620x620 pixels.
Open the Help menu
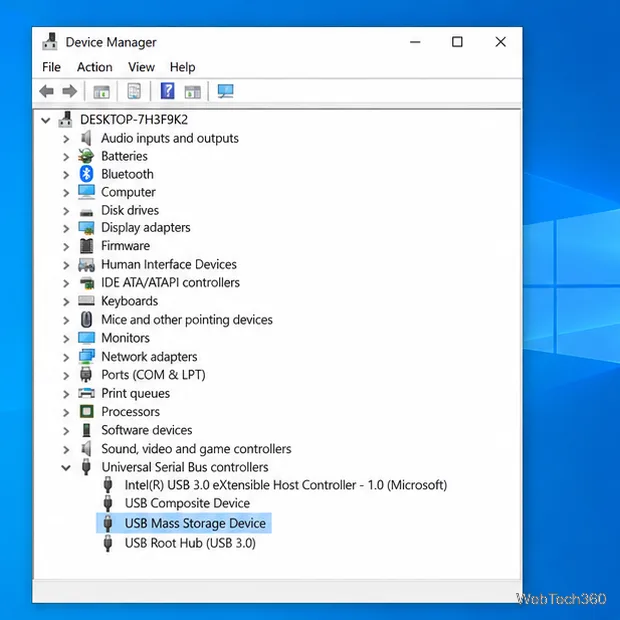click(x=182, y=67)
